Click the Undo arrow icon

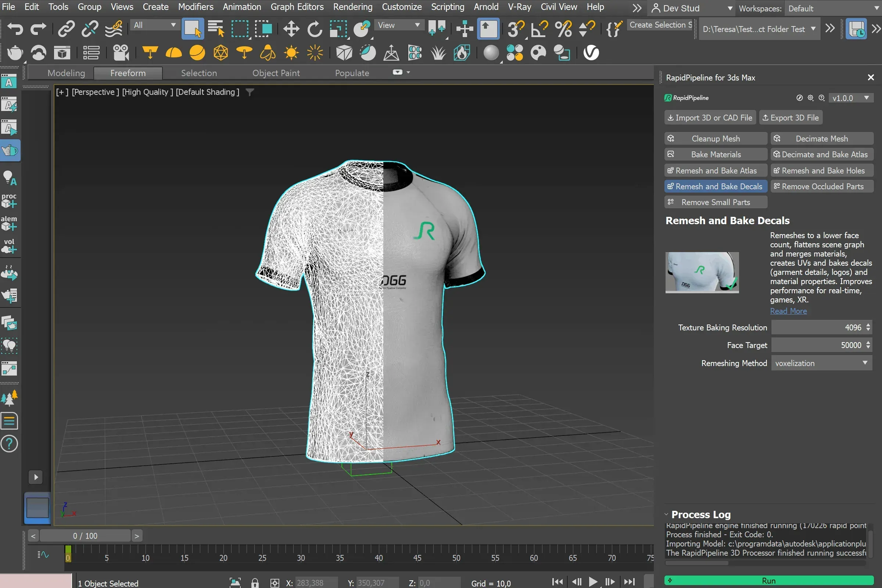pyautogui.click(x=15, y=29)
